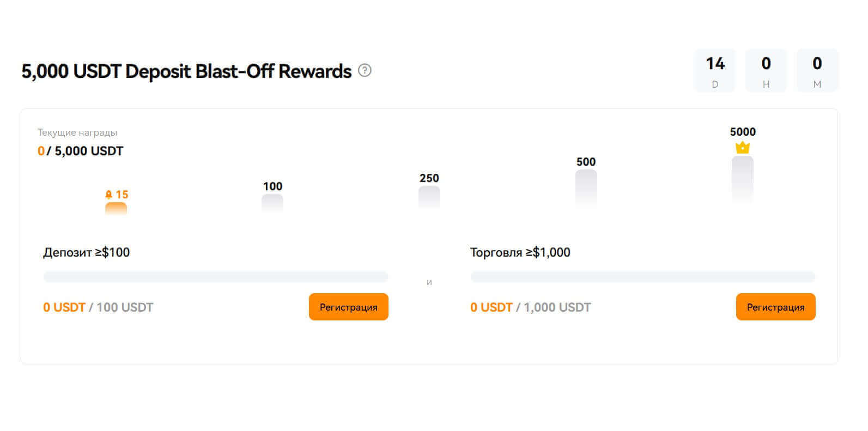Select the 100 reward tier bar

[272, 203]
